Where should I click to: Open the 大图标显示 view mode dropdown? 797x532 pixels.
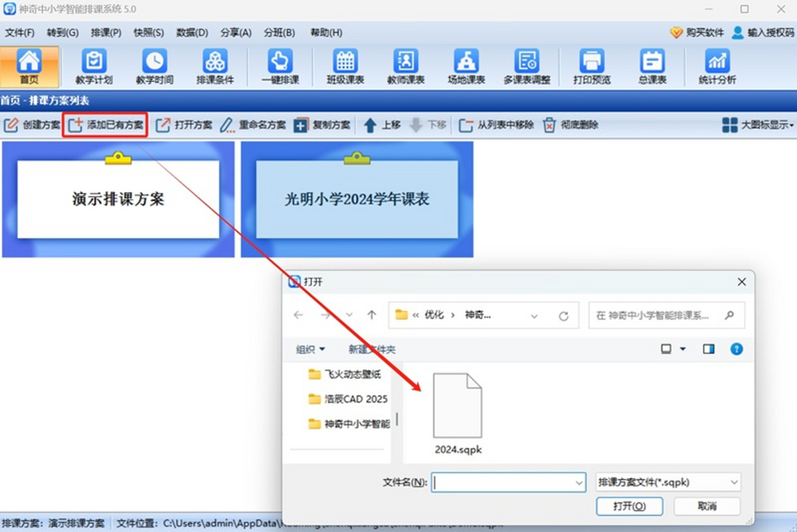pos(758,125)
